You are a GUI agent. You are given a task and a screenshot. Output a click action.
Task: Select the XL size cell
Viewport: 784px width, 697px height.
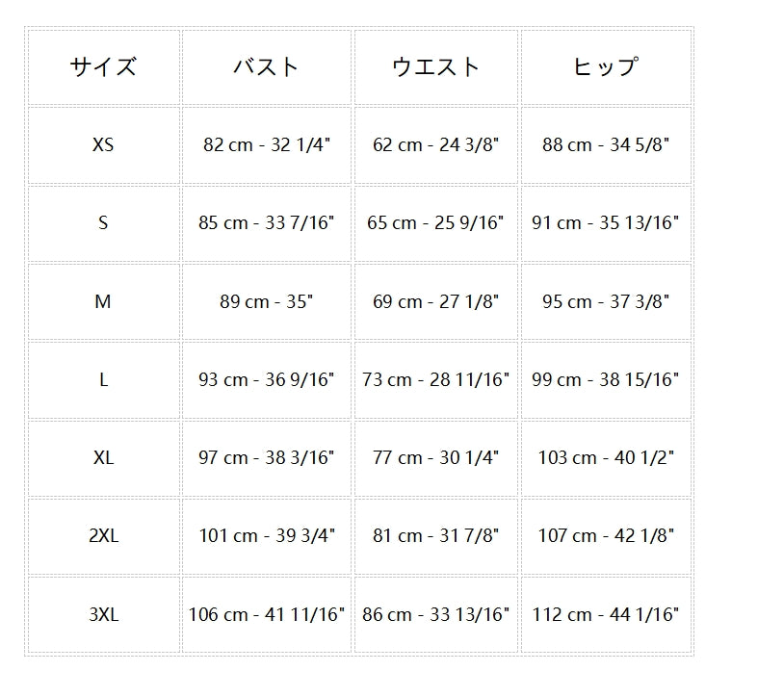pyautogui.click(x=103, y=458)
